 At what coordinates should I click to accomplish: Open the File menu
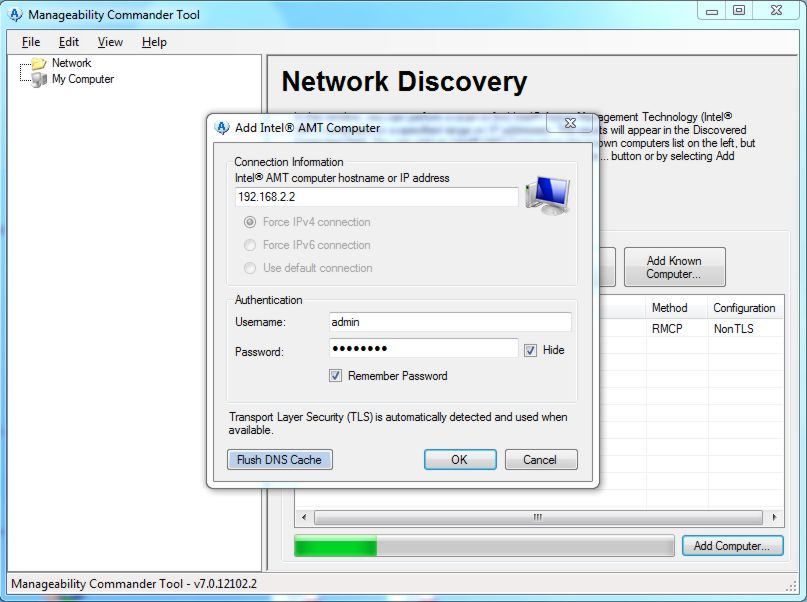click(31, 42)
